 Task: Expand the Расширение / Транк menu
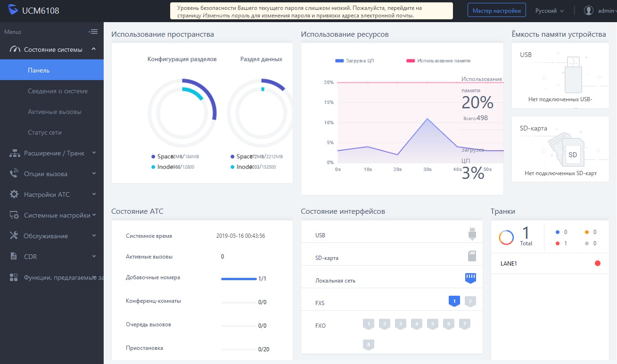(52, 153)
